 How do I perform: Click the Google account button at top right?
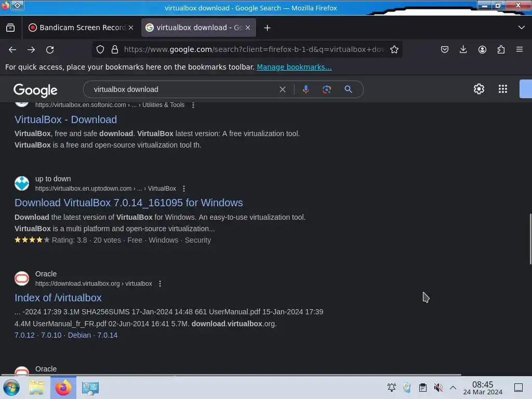526,89
